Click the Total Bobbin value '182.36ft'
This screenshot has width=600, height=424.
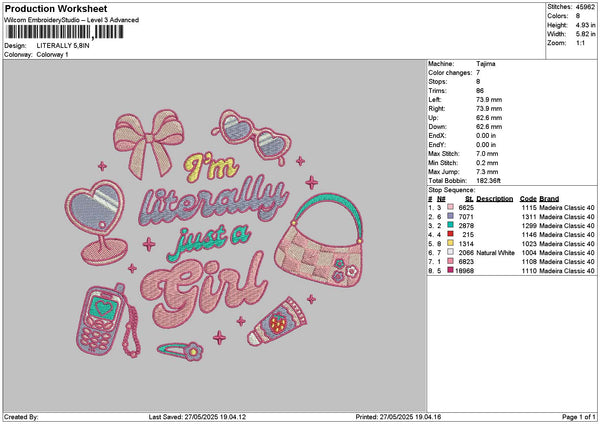point(488,181)
